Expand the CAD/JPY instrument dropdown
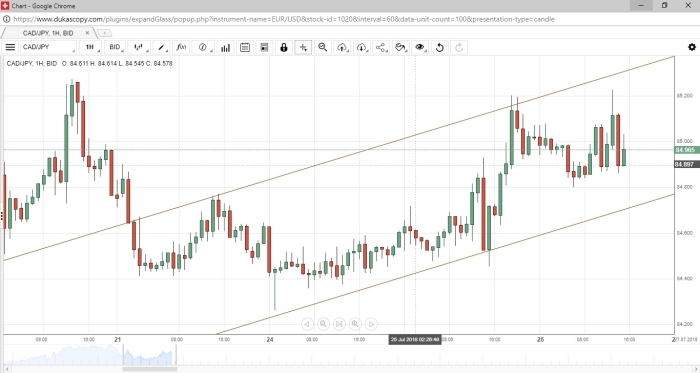This screenshot has height=373, width=700. click(x=48, y=47)
